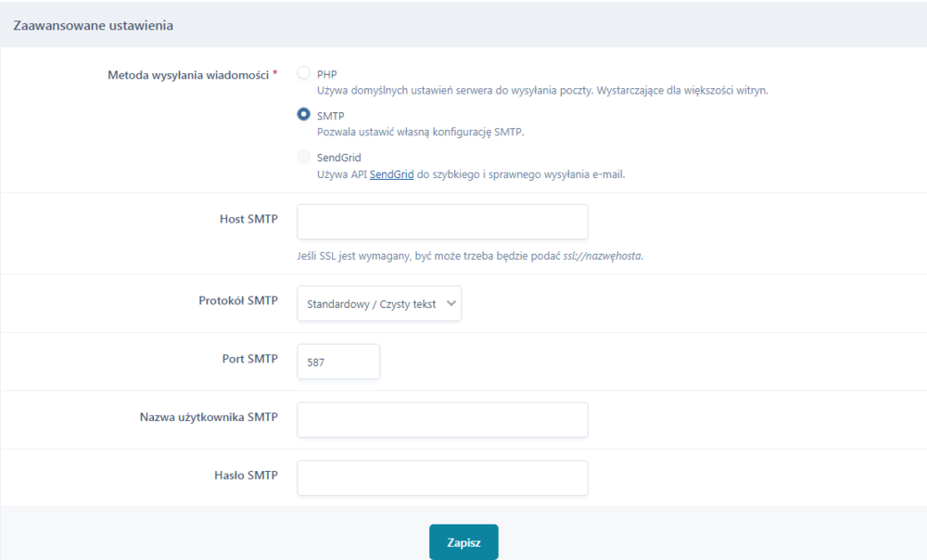Click the "Protokół SMTP" field label
The image size is (927, 560).
(238, 300)
